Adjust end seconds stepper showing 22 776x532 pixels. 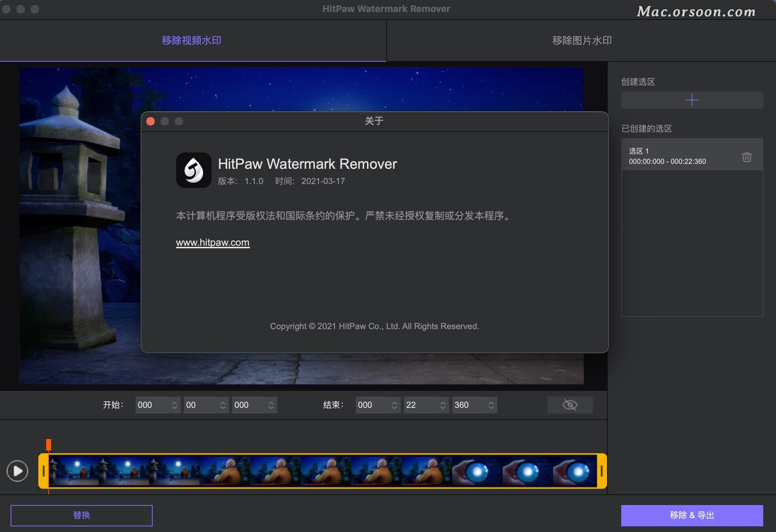pyautogui.click(x=443, y=405)
